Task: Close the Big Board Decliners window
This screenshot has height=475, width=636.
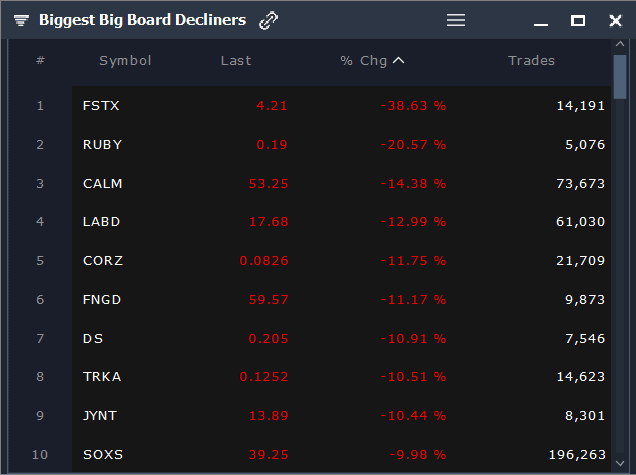Action: pyautogui.click(x=615, y=20)
